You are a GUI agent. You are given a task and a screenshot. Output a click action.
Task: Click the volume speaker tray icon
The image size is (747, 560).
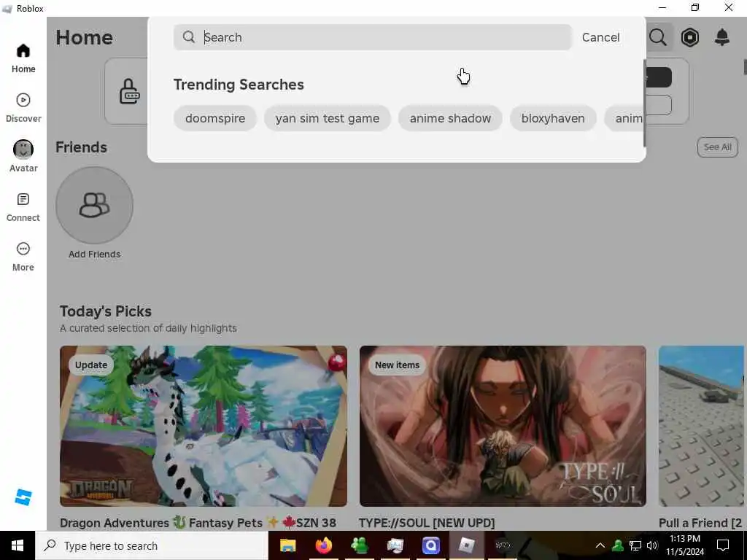coord(652,545)
